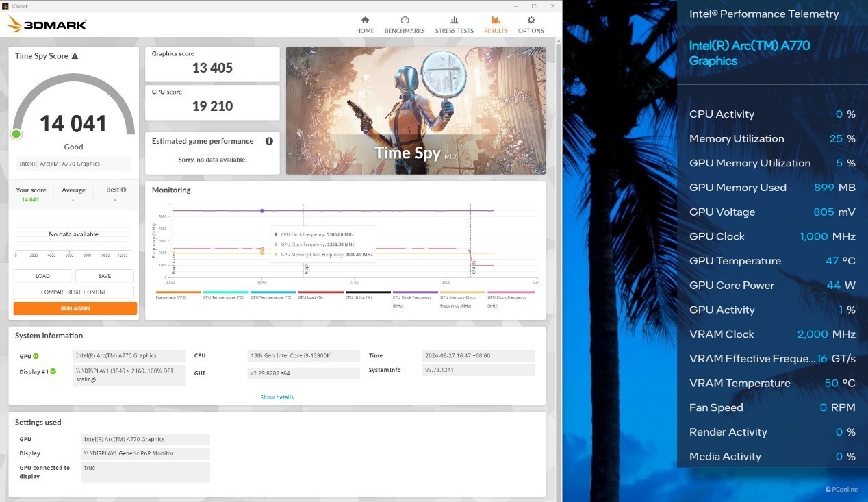868x502 pixels.
Task: Click the CPU test dashed marker on chart
Action: (x=470, y=240)
